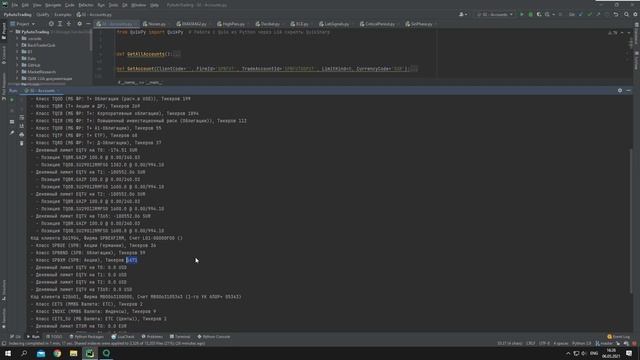The height and width of the screenshot is (360, 640).
Task: Switch to the CriticalPeriod.py editor tab
Action: click(378, 24)
